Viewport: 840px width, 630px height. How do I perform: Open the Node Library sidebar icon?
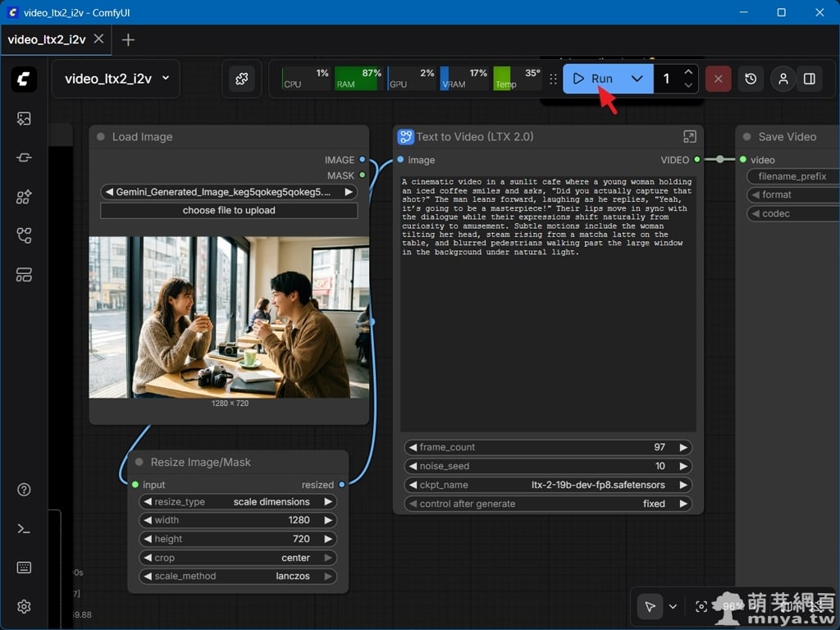coord(24,157)
